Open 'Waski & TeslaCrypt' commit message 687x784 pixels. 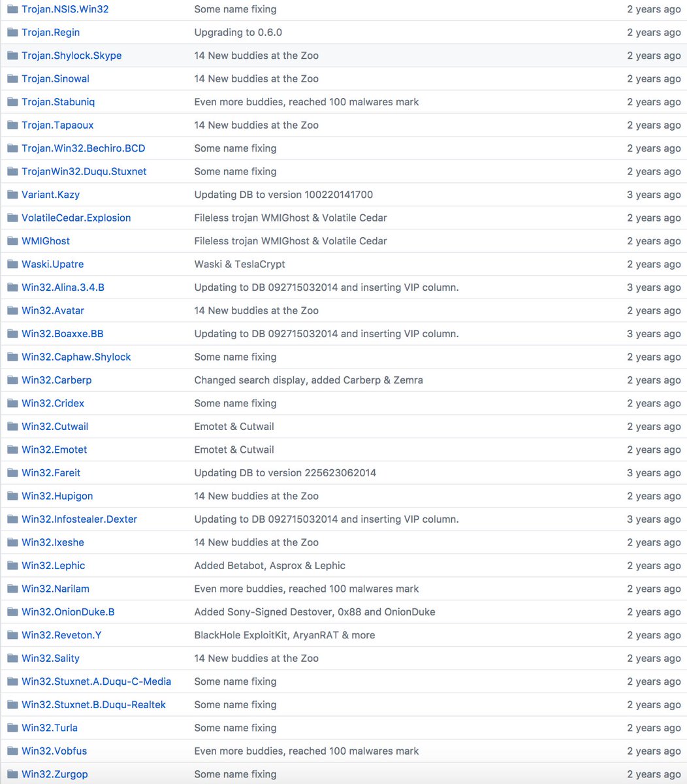click(240, 264)
